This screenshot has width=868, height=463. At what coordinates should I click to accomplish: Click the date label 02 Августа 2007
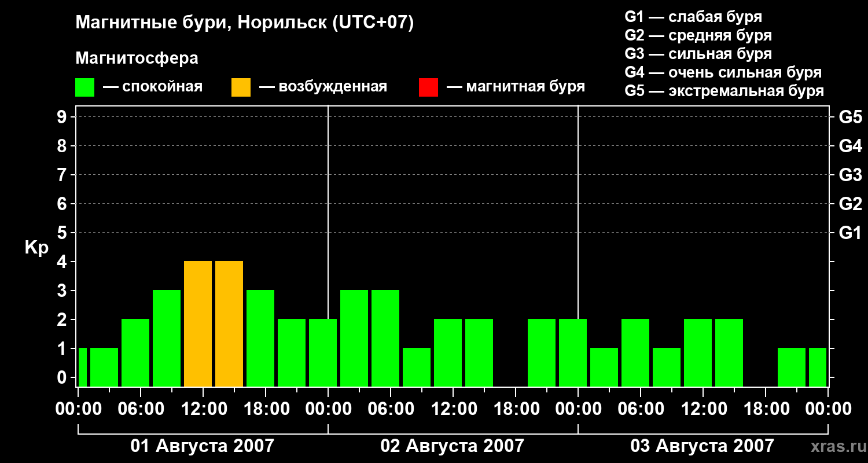453,446
